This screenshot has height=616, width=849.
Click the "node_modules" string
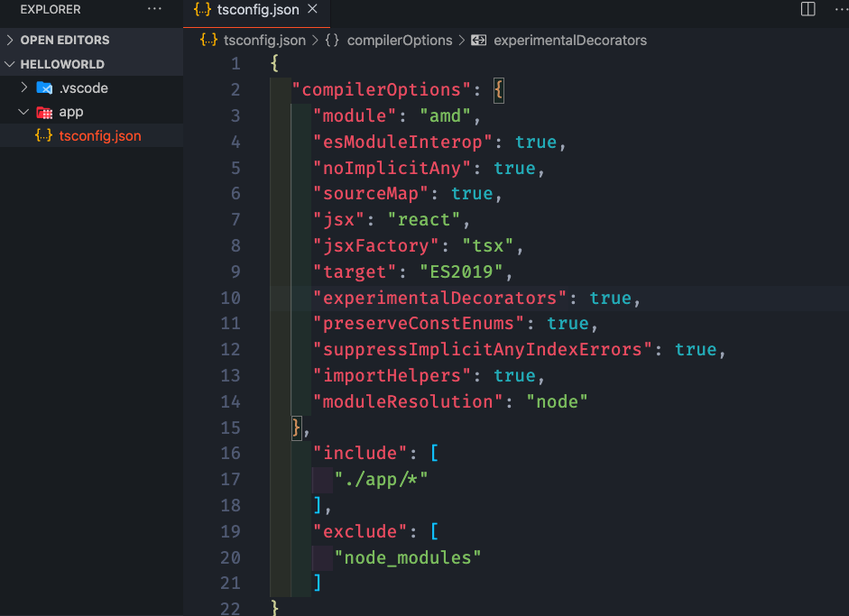pyautogui.click(x=408, y=557)
